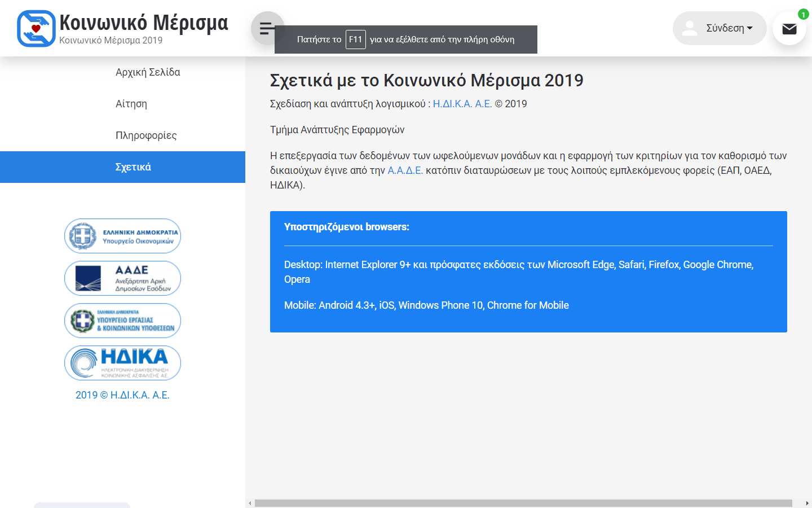Click the 2019 © Η.ΔΙ.Κ.Α. Α.Ε. footer link
The height and width of the screenshot is (508, 812).
122,395
